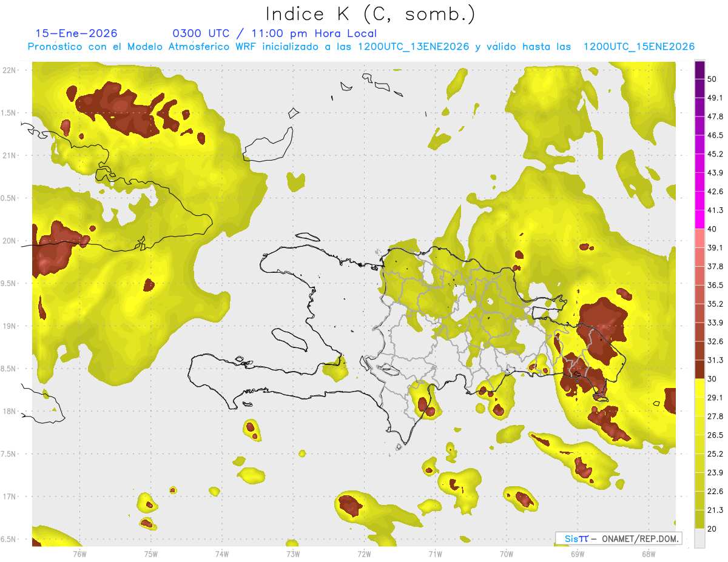Click the longitude axis label "70W"
The width and height of the screenshot is (728, 562).
507,554
